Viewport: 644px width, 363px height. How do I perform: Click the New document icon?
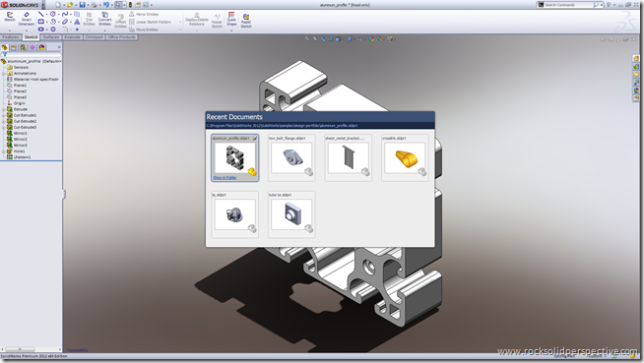coord(57,5)
